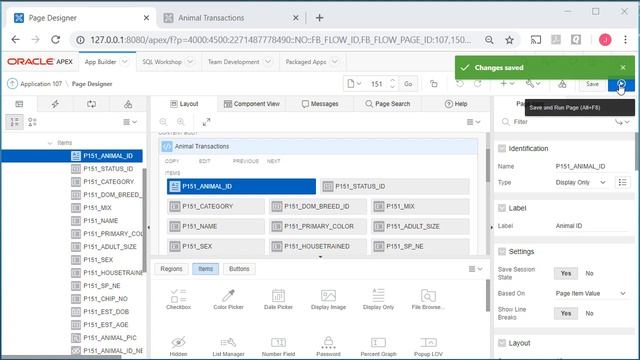Image resolution: width=640 pixels, height=360 pixels.
Task: Zoom in the layout grid
Action: [x=181, y=122]
